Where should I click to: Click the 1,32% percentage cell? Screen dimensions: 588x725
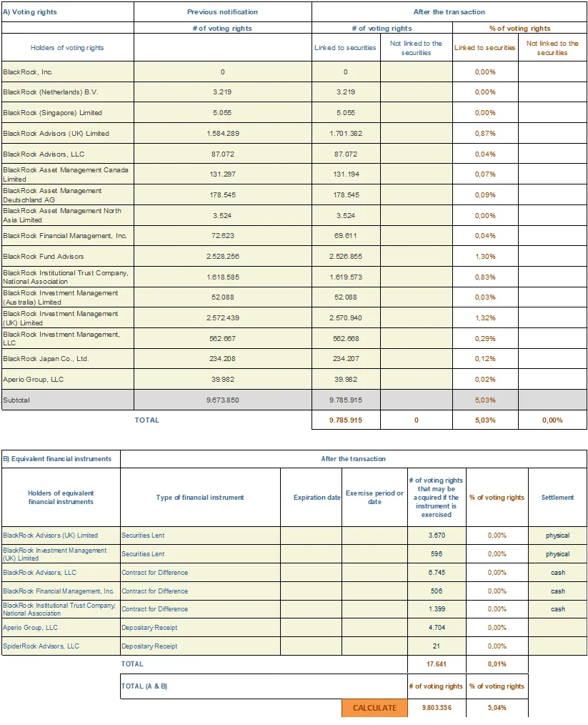[x=485, y=318]
